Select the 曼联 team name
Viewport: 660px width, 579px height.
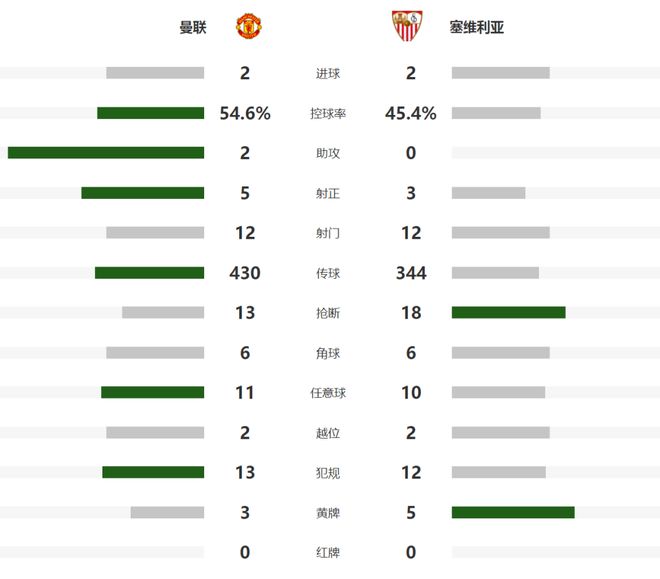[192, 27]
